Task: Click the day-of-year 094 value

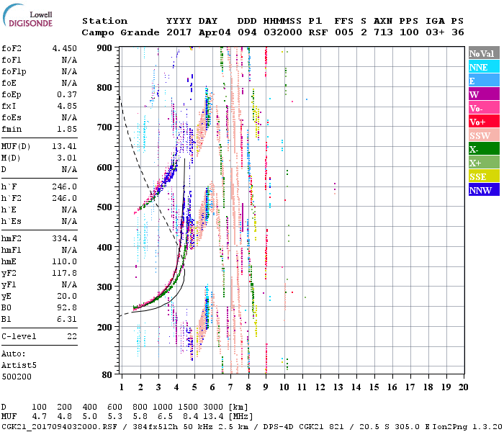Action: [x=247, y=32]
